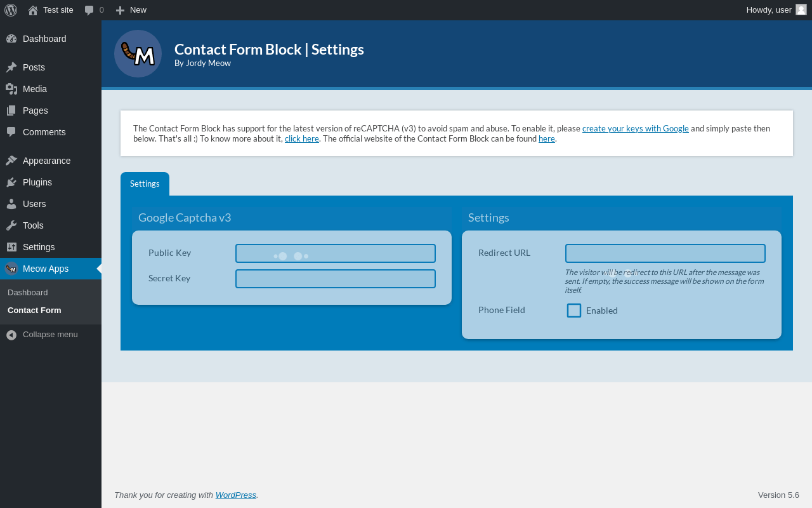Click into the Redirect URL field
The width and height of the screenshot is (812, 508).
665,253
